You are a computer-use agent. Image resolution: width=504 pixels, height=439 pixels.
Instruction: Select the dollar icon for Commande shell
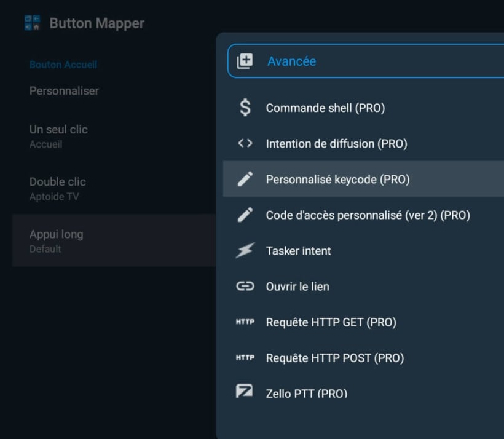tap(245, 107)
